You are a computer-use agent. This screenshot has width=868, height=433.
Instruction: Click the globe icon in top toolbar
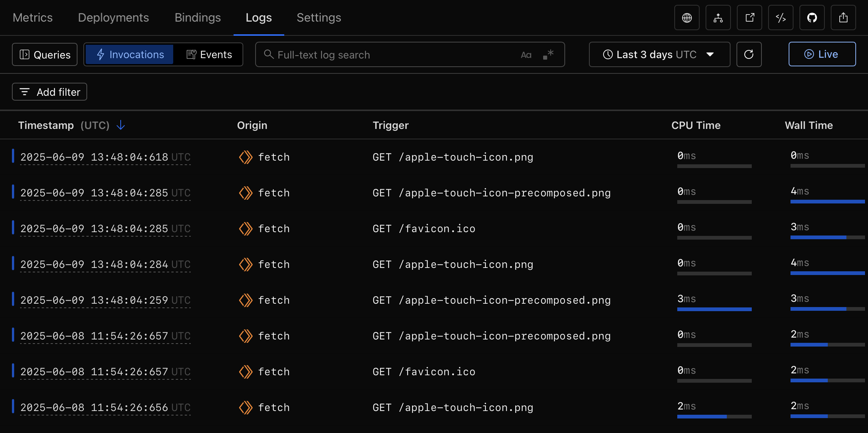pyautogui.click(x=687, y=18)
